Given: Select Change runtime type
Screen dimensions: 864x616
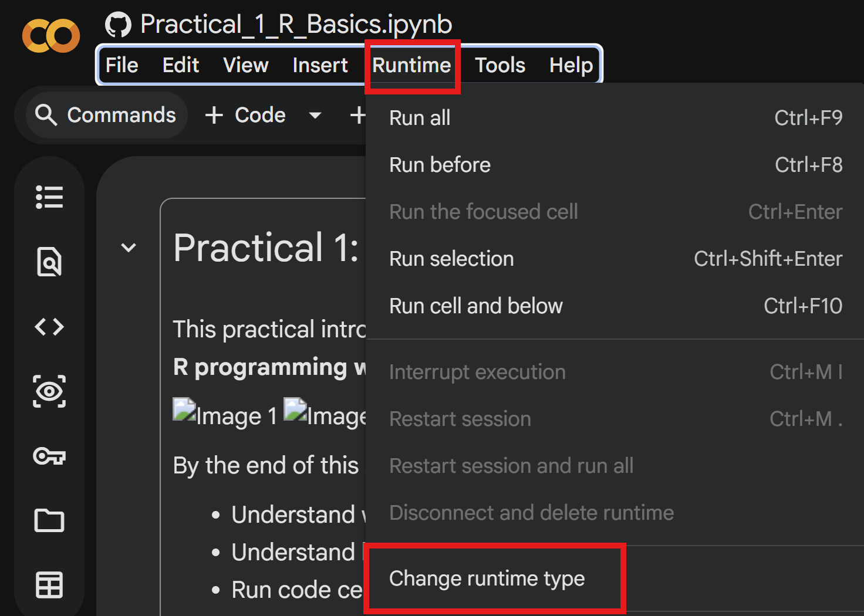Looking at the screenshot, I should 487,578.
